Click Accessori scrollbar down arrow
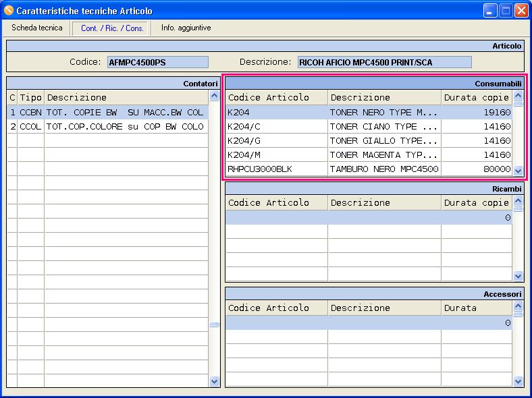 [518, 381]
